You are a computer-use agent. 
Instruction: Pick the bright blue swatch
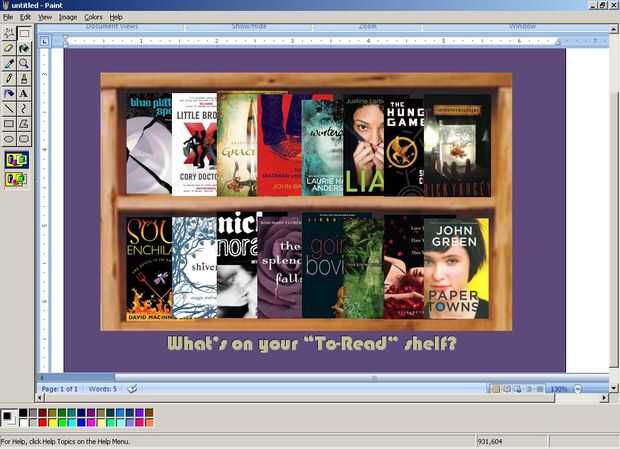point(81,422)
